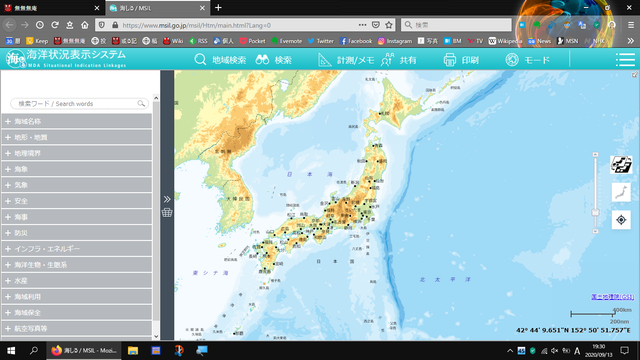Open the 印刷 print function
The height and width of the screenshot is (360, 640).
[x=461, y=60]
